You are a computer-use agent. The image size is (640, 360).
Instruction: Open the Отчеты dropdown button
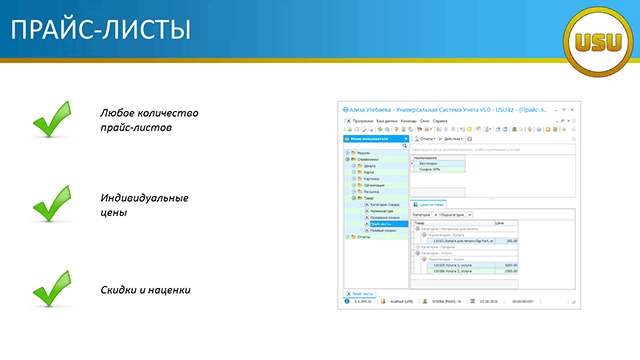[x=425, y=139]
